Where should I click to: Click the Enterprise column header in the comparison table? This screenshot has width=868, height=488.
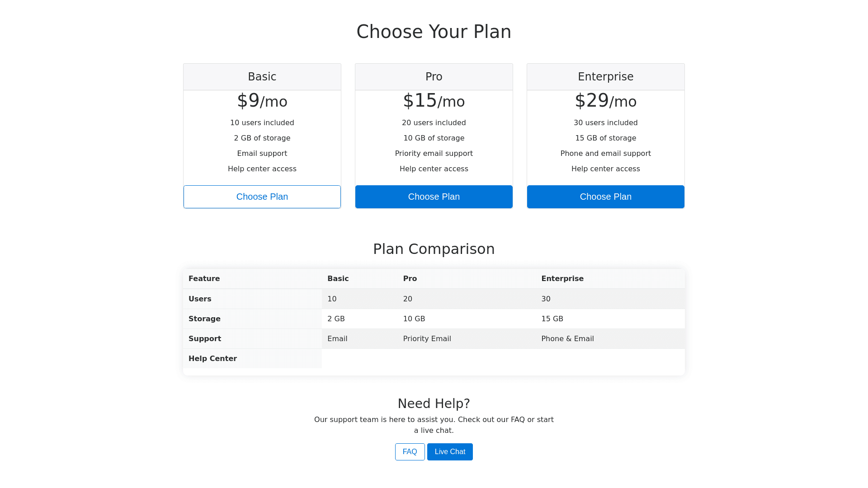pyautogui.click(x=562, y=279)
